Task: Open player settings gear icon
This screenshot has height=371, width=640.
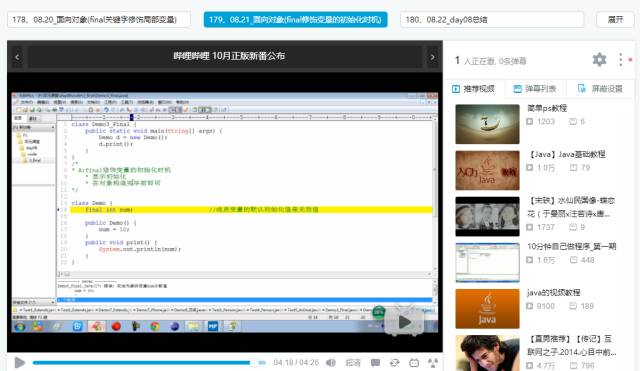Action: [x=599, y=60]
